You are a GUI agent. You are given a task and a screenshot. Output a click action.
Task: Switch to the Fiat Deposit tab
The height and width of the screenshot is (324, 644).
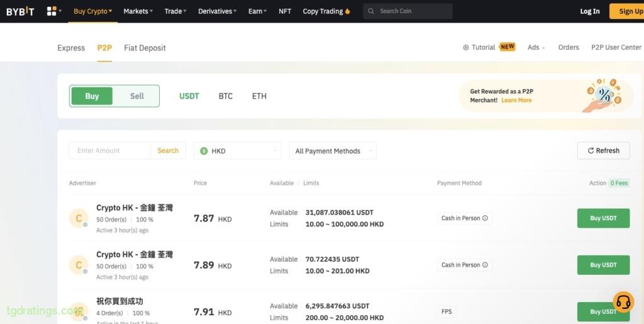(145, 48)
